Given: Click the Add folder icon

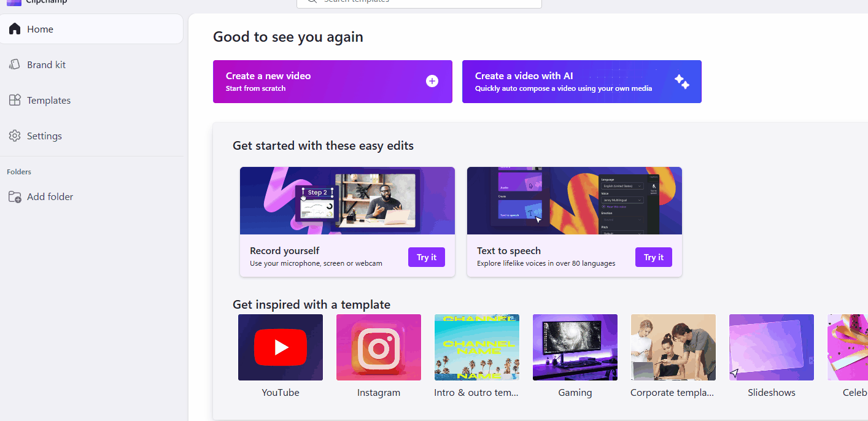Looking at the screenshot, I should coord(14,196).
